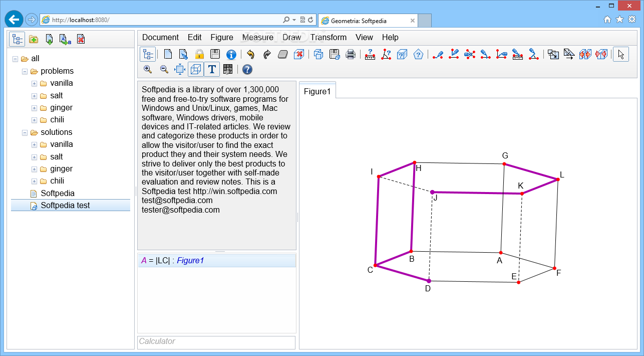644x356 pixels.
Task: Click the measure area pentagon question icon
Action: coord(418,54)
